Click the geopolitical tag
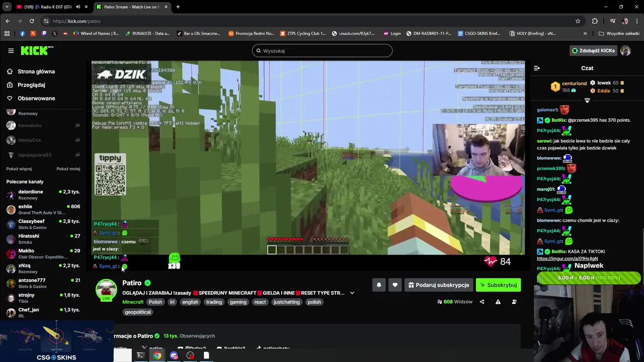 pos(138,312)
